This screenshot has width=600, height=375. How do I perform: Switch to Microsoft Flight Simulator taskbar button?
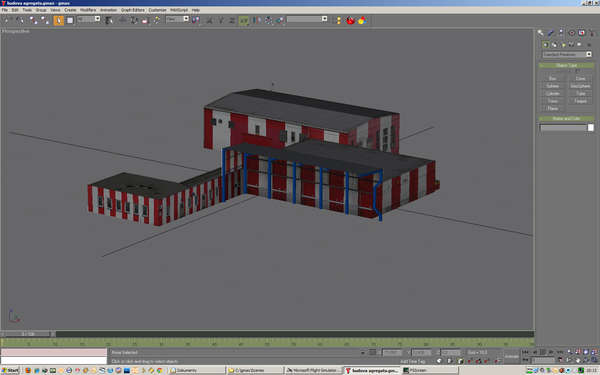pos(313,370)
